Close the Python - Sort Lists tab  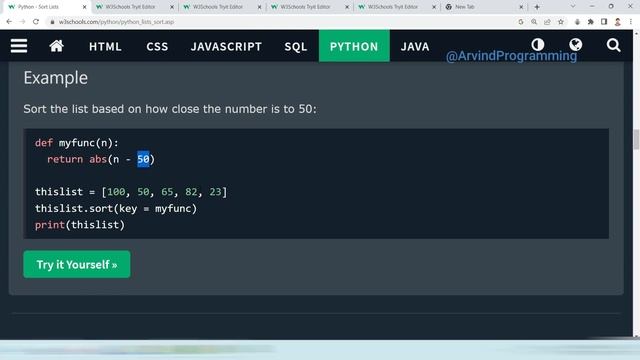pos(84,7)
